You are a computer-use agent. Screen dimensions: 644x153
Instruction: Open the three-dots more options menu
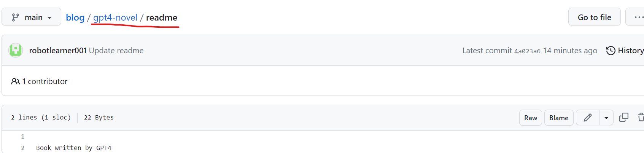pos(637,17)
